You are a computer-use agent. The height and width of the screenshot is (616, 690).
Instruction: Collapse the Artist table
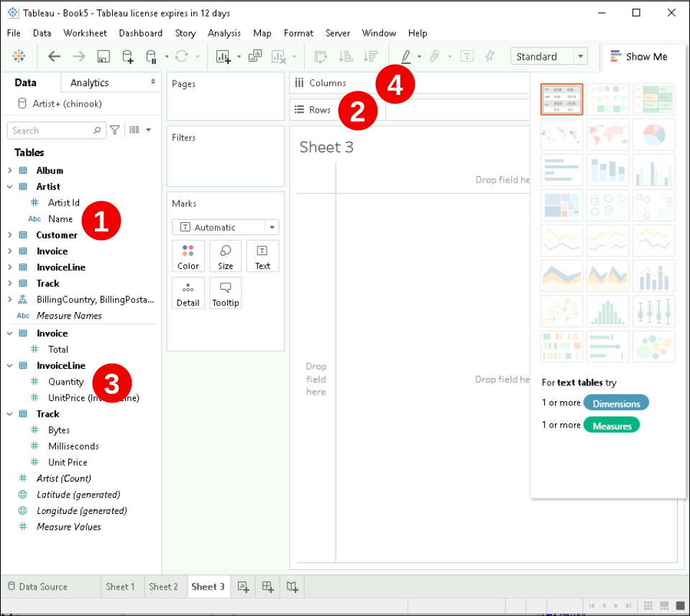9,187
